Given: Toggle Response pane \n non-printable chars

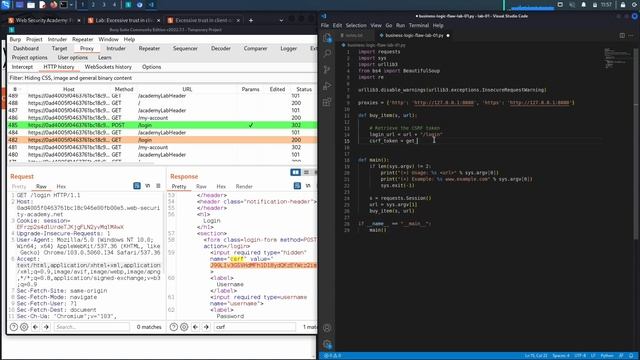Looking at the screenshot, I should 308,186.
